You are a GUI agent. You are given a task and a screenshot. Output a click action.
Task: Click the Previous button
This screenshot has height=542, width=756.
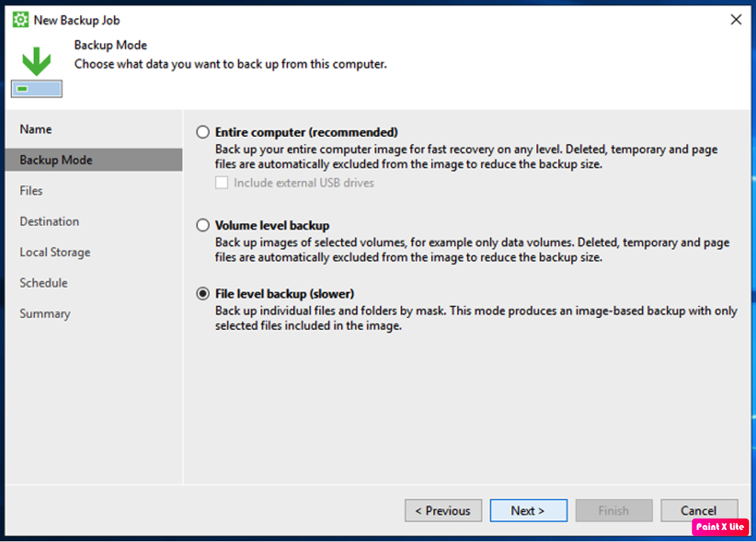coord(443,511)
